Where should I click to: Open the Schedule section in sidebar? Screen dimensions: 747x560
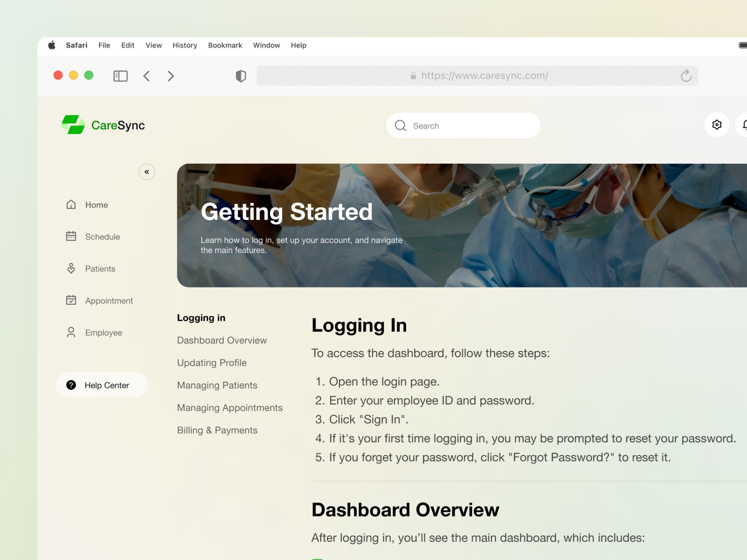point(71,237)
